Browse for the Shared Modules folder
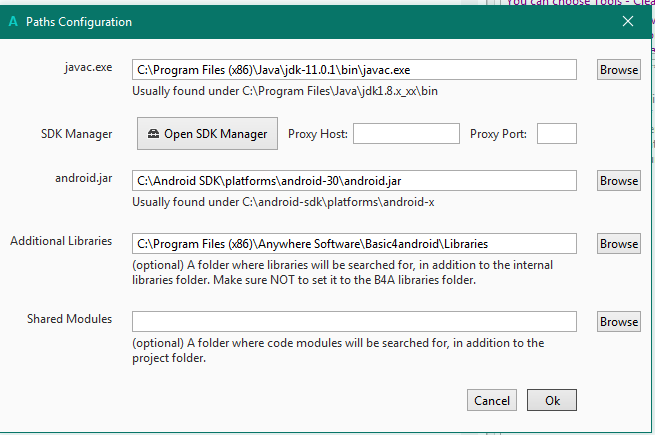The height and width of the screenshot is (435, 655). [x=618, y=322]
